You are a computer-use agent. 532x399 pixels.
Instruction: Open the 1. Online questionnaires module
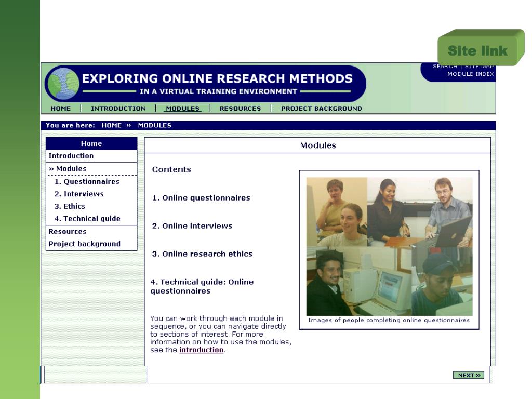point(201,198)
